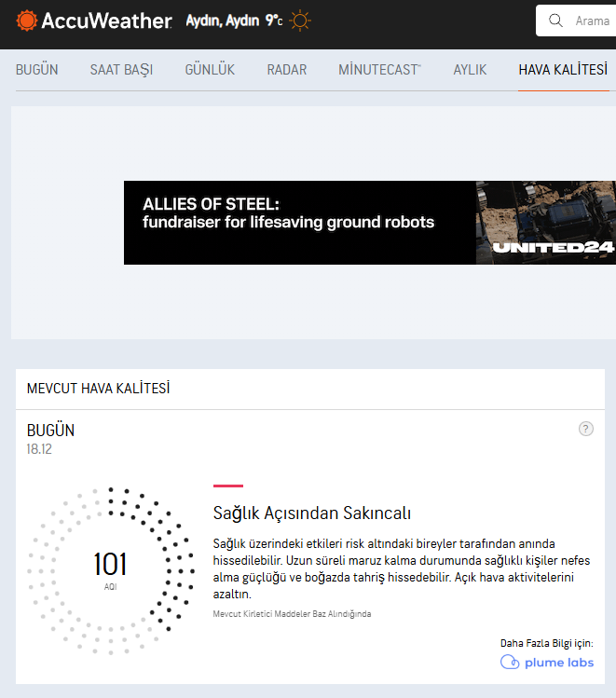Click the 101 AQI value

(110, 565)
